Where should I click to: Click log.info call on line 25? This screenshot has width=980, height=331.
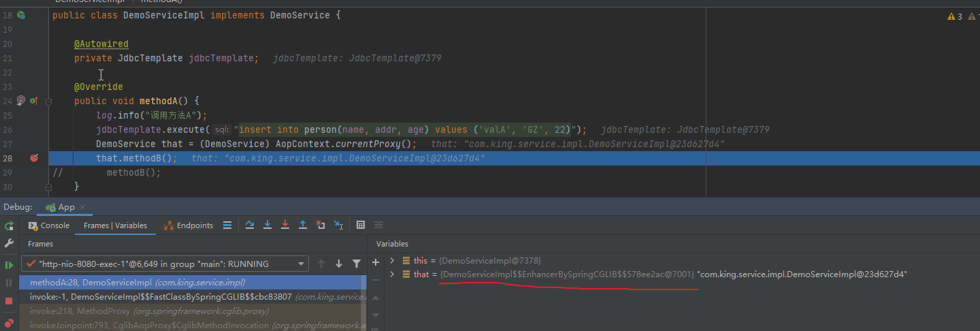[x=151, y=115]
